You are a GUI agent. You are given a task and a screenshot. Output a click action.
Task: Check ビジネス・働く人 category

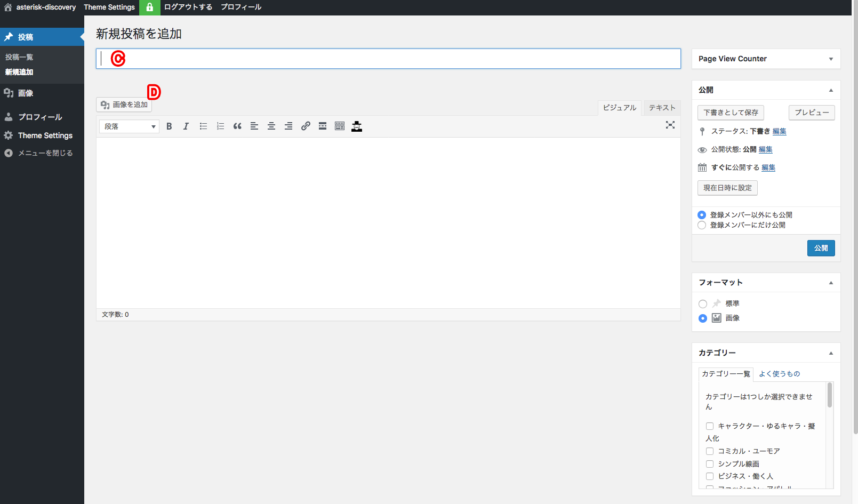click(710, 476)
